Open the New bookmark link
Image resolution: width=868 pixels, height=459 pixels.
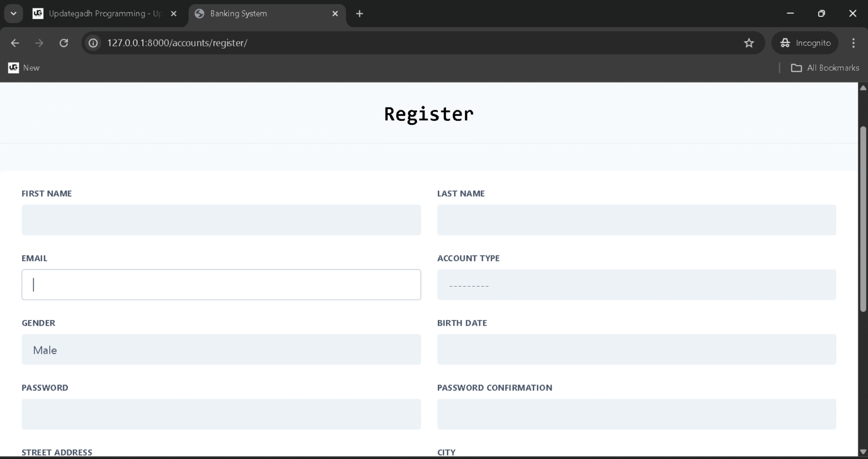point(24,68)
